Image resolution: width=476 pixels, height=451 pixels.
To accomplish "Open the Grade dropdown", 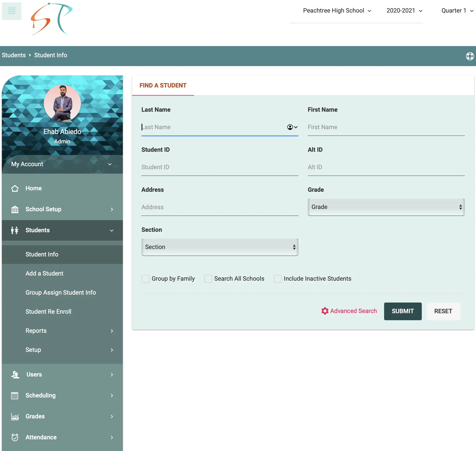I will pyautogui.click(x=386, y=207).
